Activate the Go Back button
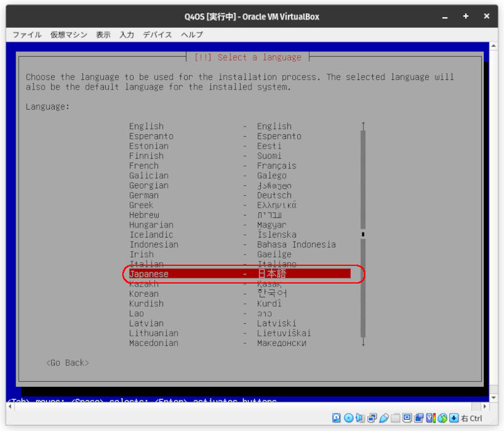This screenshot has height=431, width=504. (67, 363)
